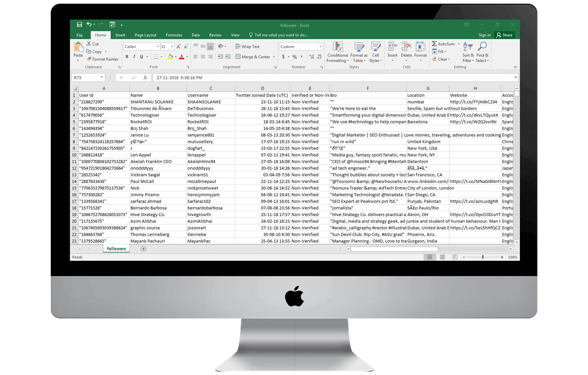Open Format as Table gallery

coord(359,52)
